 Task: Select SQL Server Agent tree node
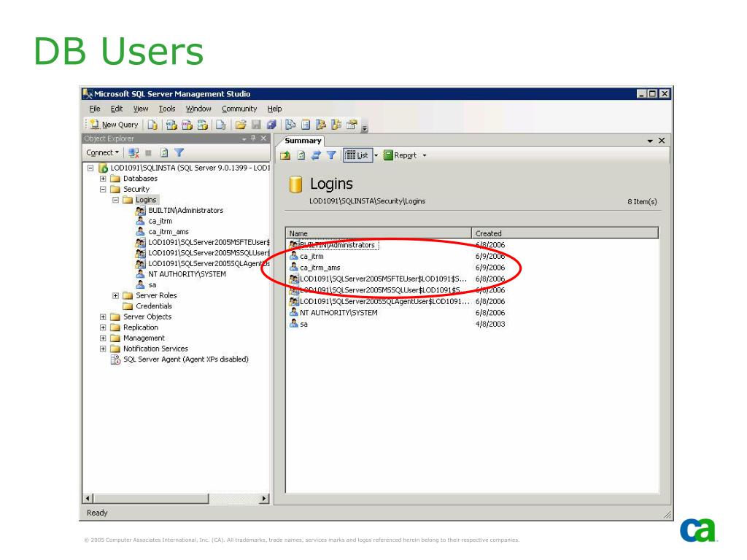[186, 359]
